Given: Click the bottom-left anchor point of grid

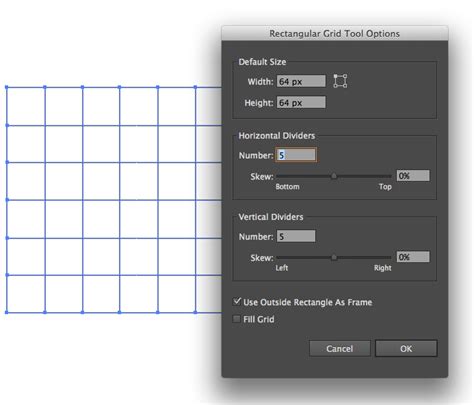Looking at the screenshot, I should coord(7,312).
